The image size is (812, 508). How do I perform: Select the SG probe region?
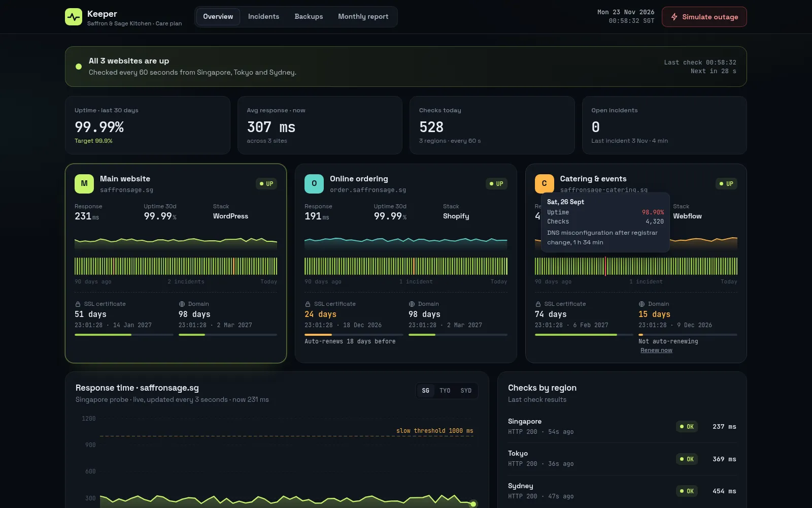point(426,391)
